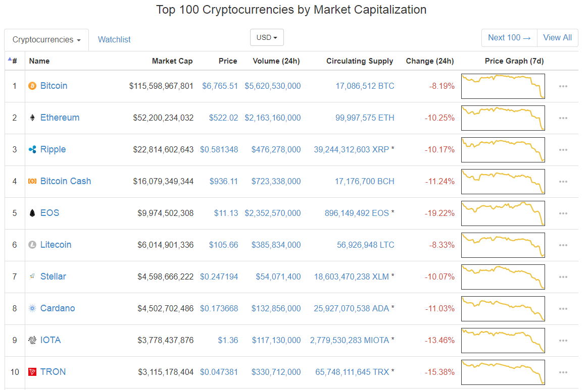Go to the Next 100 cryptocurrencies
588x390 pixels.
click(x=509, y=37)
